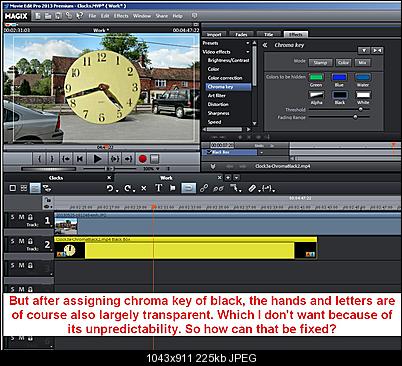Click the jump to range end button
This screenshot has width=402, height=366.
point(128,159)
